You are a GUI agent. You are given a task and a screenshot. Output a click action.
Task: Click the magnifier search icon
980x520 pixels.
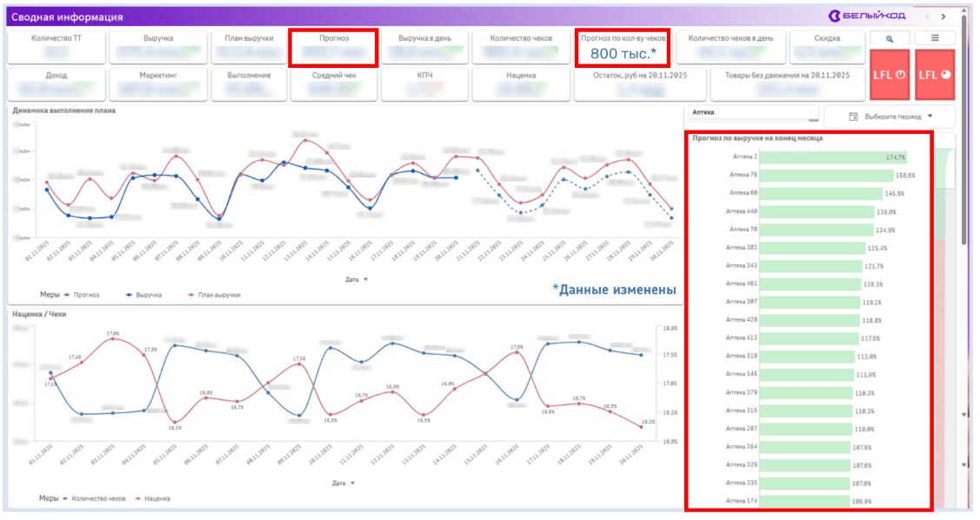pyautogui.click(x=889, y=38)
